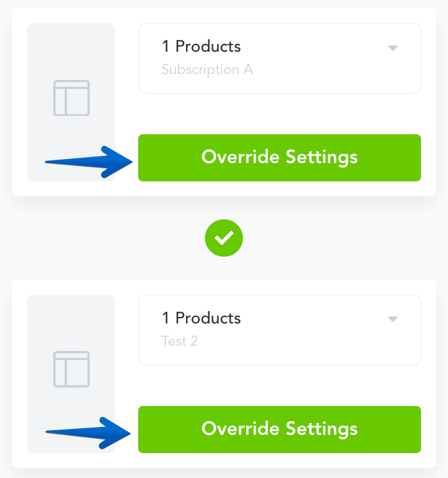
Task: Click the blue arrow pointing at the top Override Settings
Action: tap(88, 162)
